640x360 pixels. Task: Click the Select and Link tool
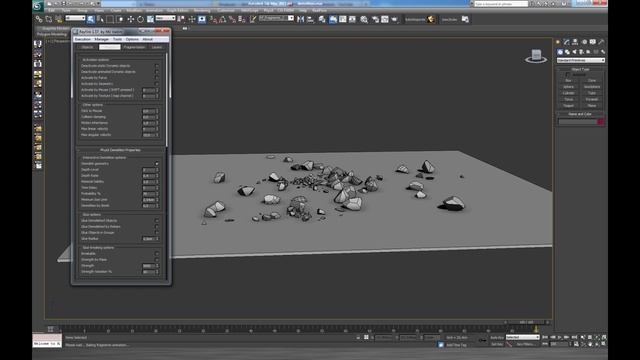point(39,19)
